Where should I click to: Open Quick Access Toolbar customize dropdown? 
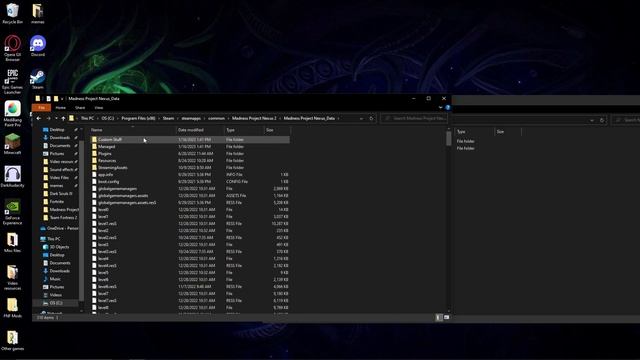[62, 99]
